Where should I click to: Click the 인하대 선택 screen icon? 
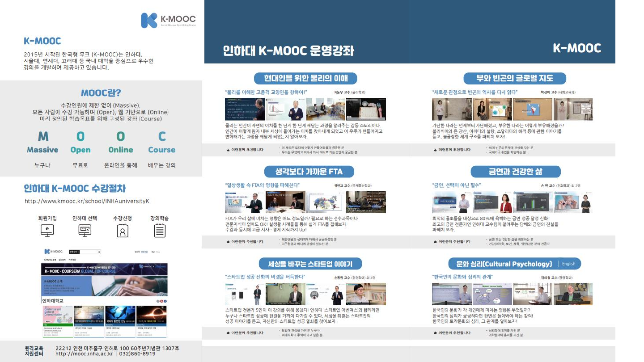(85, 230)
